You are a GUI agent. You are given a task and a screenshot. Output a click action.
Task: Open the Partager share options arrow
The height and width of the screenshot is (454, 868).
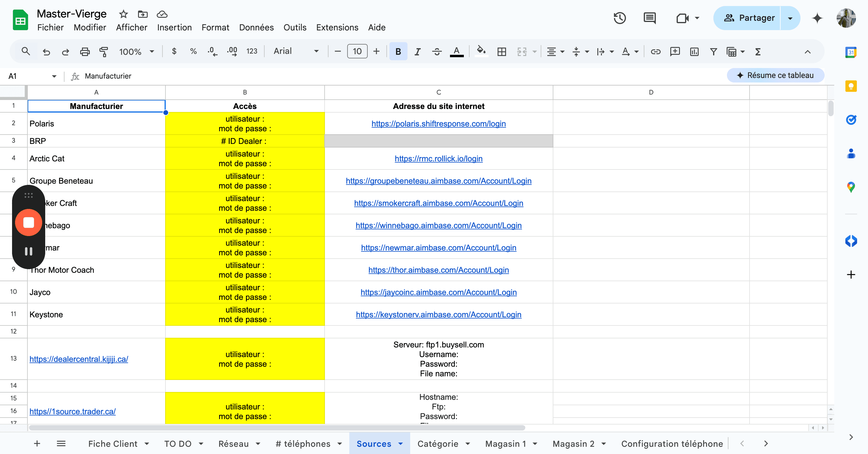tap(790, 18)
